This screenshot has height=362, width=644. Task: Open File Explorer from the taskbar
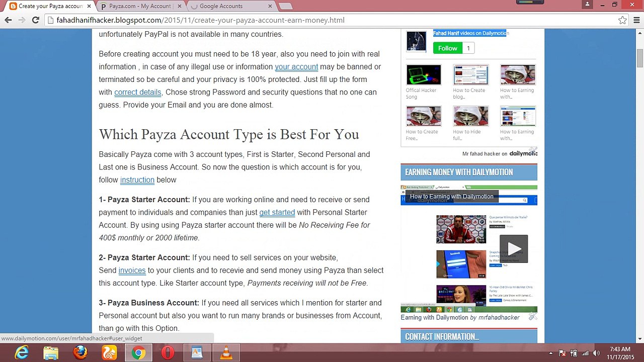coord(51,353)
